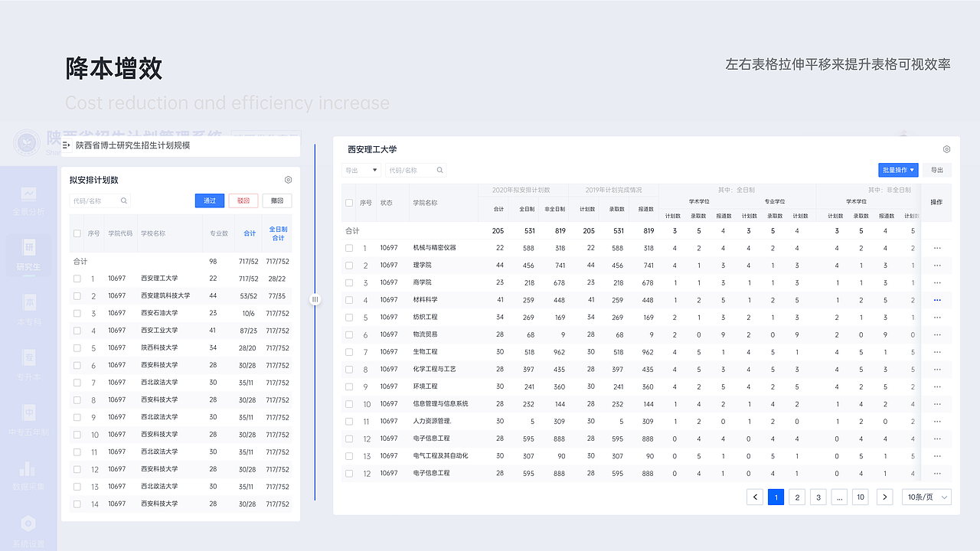Open more actions for 生物工程 row
The image size is (980, 551).
(x=937, y=352)
